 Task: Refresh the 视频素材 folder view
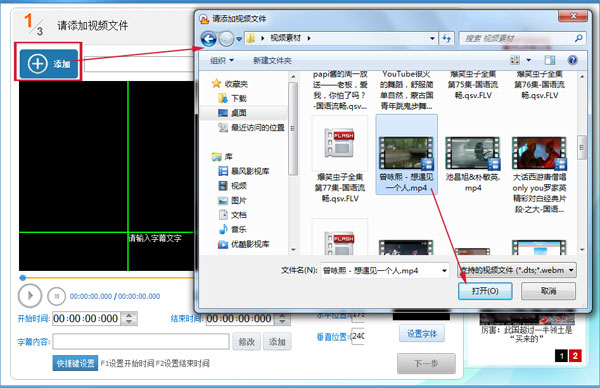click(446, 38)
